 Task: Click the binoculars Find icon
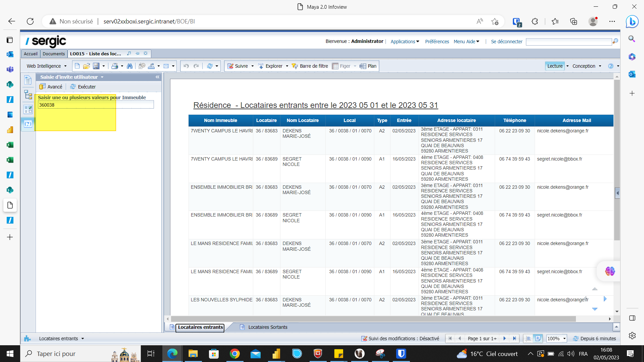pos(129,66)
